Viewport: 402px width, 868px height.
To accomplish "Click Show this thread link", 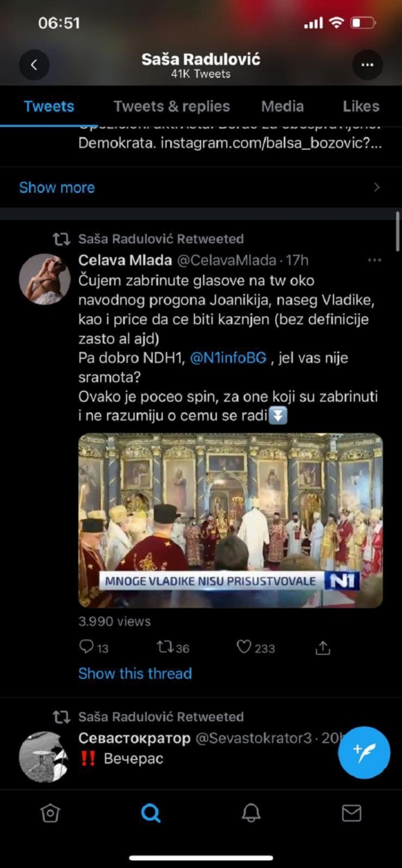I will pos(135,673).
